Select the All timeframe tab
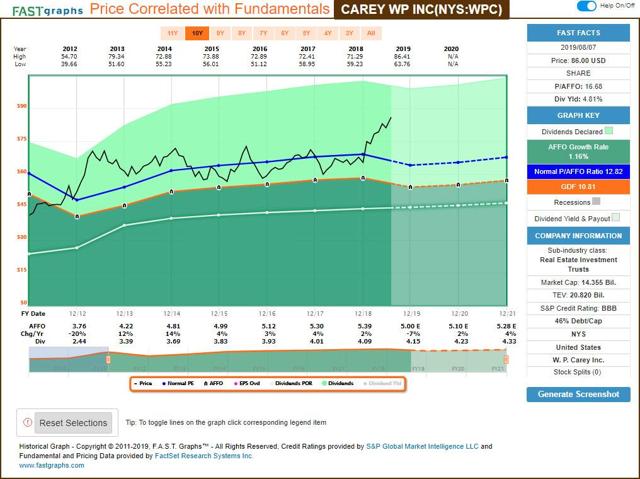This screenshot has width=640, height=479. pos(371,33)
